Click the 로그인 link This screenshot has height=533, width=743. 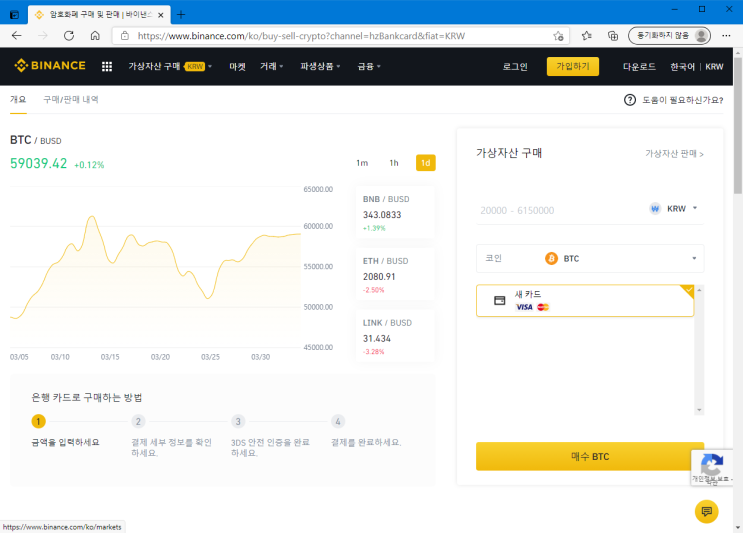[x=515, y=66]
